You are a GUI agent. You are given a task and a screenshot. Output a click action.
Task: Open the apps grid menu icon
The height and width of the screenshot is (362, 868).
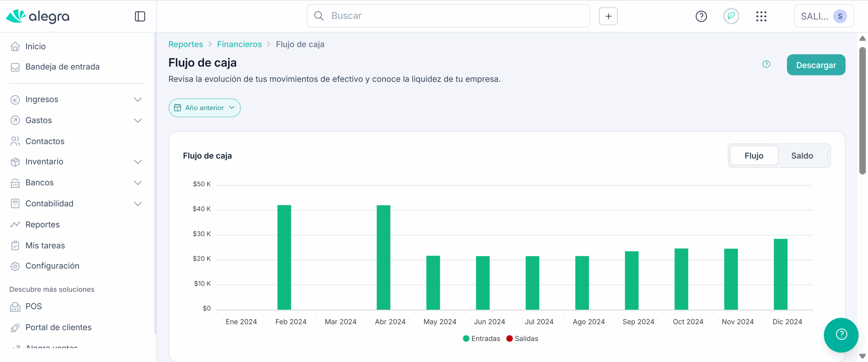tap(761, 16)
